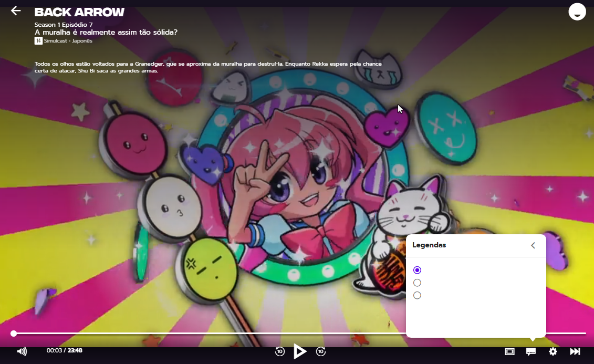This screenshot has height=364, width=594.
Task: Play the episode
Action: (x=300, y=351)
